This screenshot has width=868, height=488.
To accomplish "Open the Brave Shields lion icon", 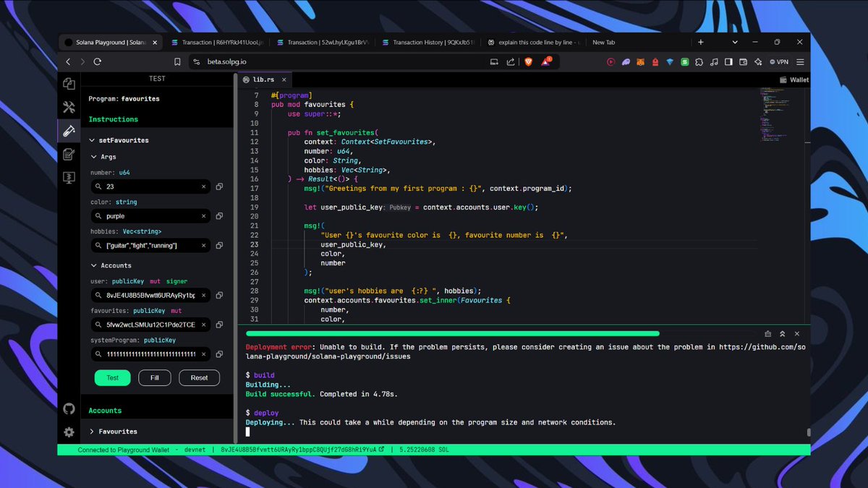I will click(x=527, y=62).
